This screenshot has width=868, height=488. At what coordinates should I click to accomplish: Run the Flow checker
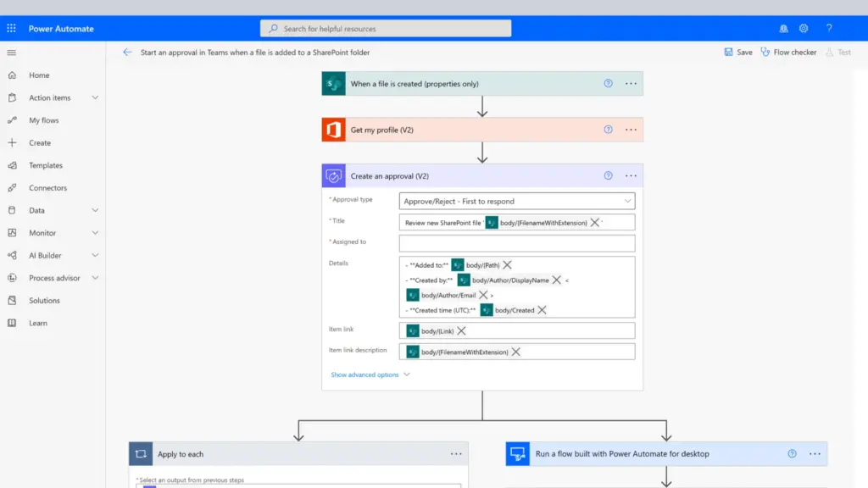pos(788,52)
